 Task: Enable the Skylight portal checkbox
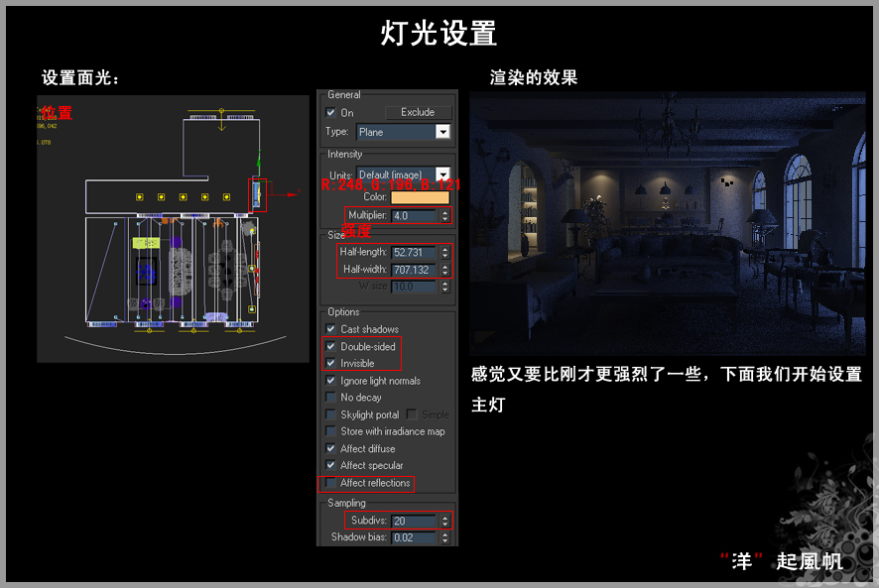point(330,414)
